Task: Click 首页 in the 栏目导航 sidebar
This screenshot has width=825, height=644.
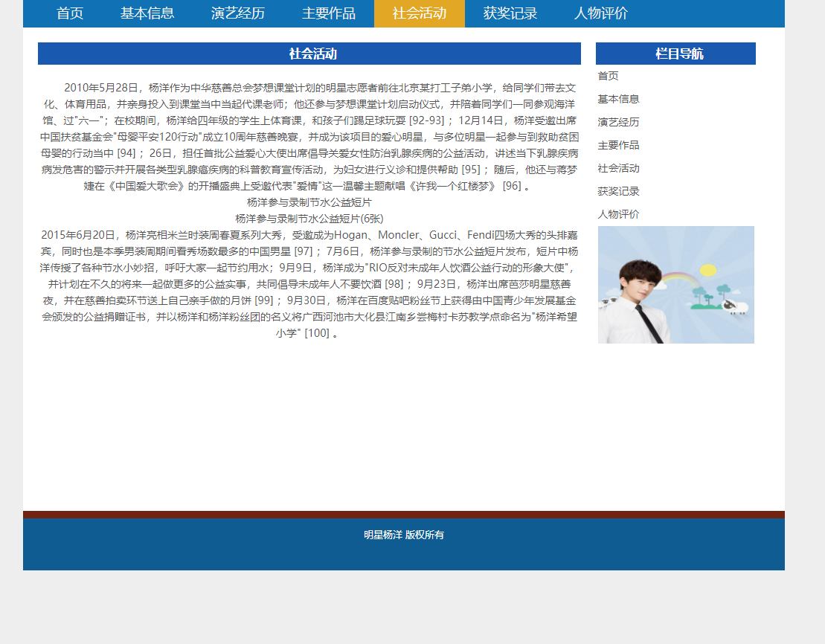Action: [x=608, y=75]
